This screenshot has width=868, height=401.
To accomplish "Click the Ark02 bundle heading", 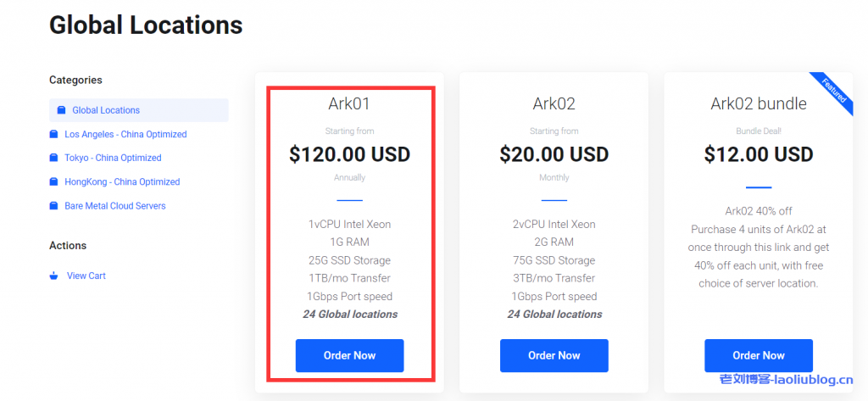I will [758, 104].
